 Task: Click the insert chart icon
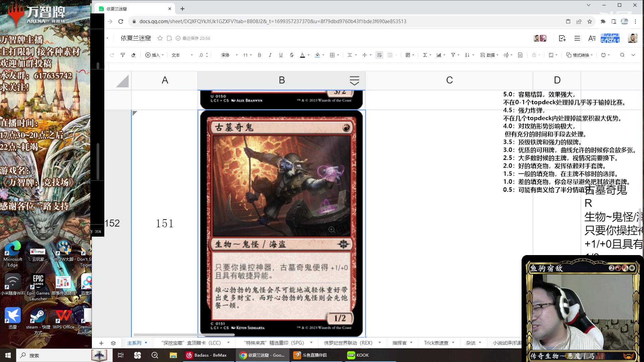439,55
